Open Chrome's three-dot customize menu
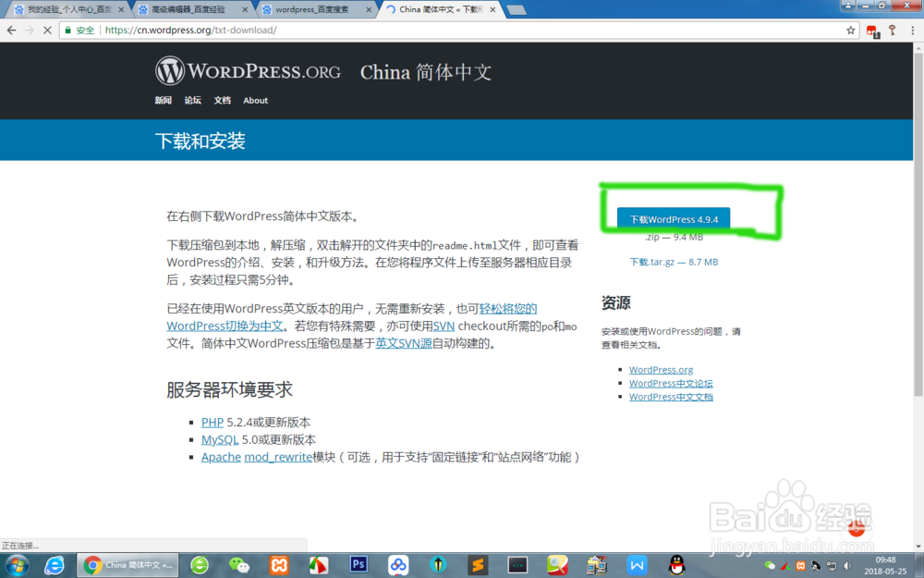Screen dimensions: 924x578 (x=913, y=30)
